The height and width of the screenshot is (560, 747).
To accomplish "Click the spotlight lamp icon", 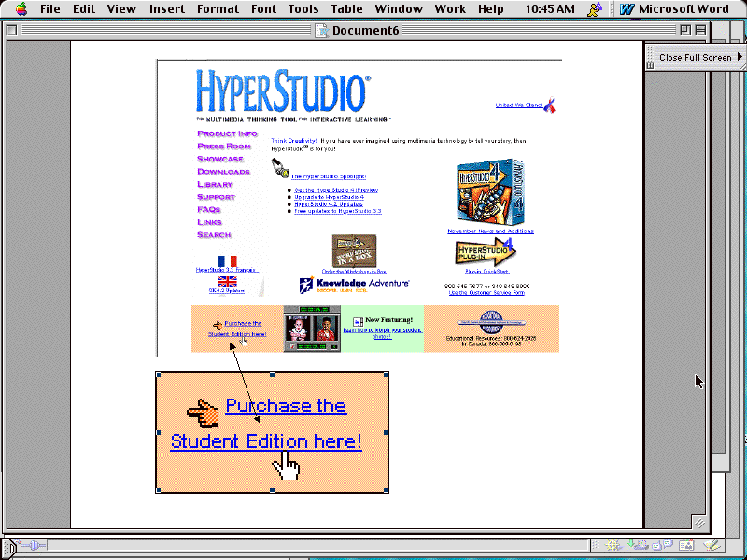I will pos(280,168).
